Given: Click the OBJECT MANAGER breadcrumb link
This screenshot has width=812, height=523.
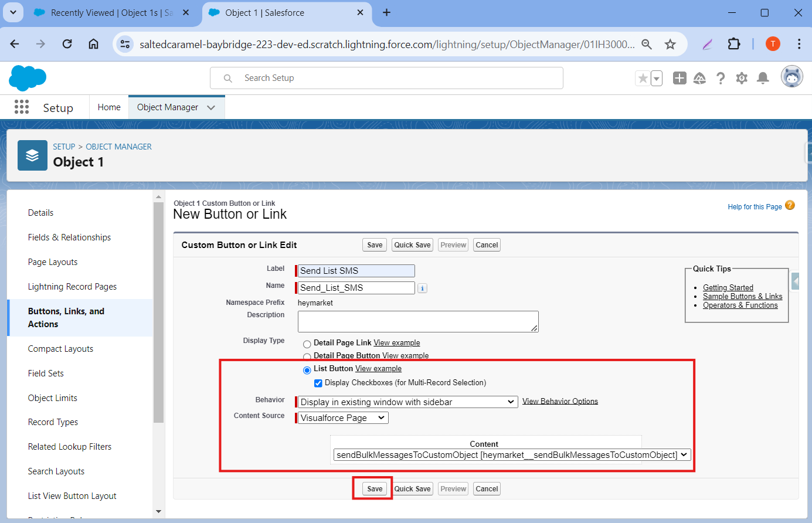Looking at the screenshot, I should [x=118, y=147].
